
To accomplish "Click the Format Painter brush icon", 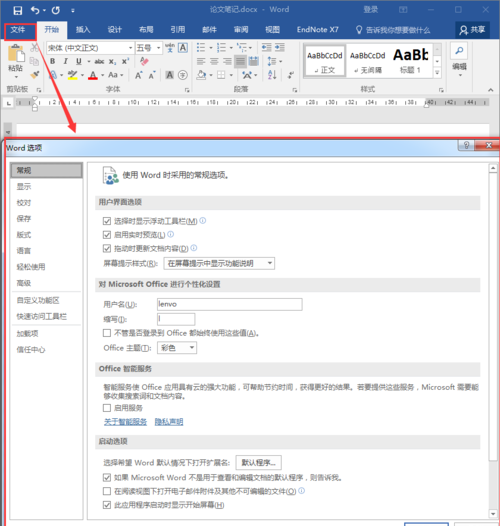I will pos(34,75).
